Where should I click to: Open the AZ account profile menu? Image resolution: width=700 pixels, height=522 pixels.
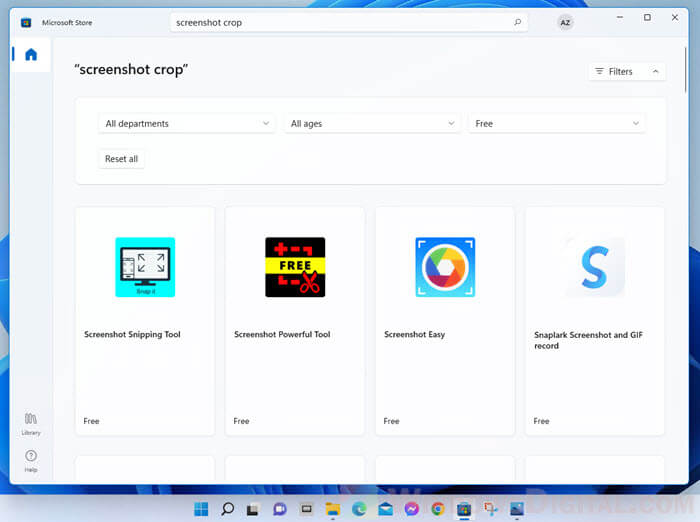[565, 22]
